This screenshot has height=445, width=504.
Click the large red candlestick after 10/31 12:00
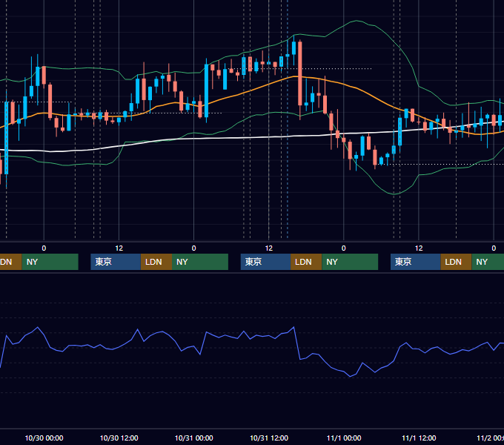[x=300, y=74]
